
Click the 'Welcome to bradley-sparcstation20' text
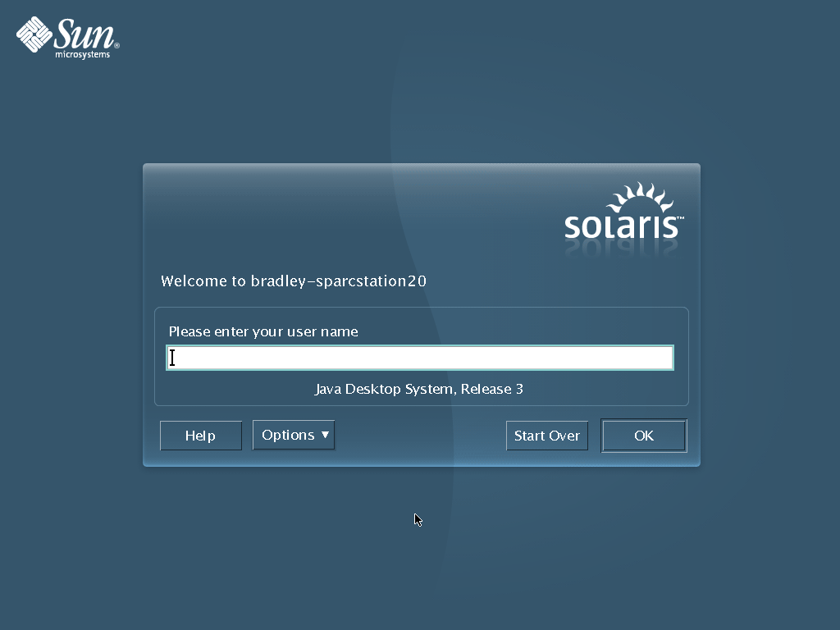(x=294, y=281)
